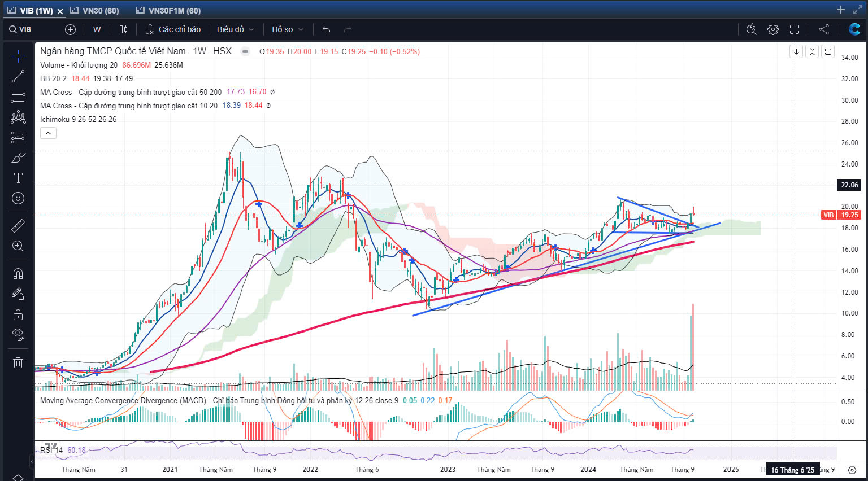Expand the Hồ sơ dropdown

(x=288, y=29)
